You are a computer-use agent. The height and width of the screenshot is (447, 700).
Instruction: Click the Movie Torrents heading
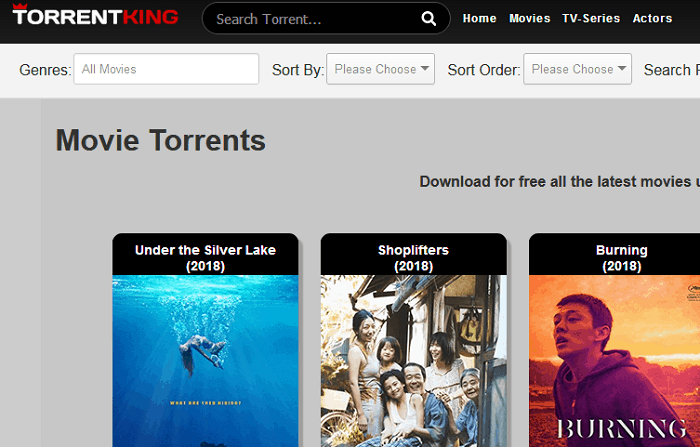(161, 140)
